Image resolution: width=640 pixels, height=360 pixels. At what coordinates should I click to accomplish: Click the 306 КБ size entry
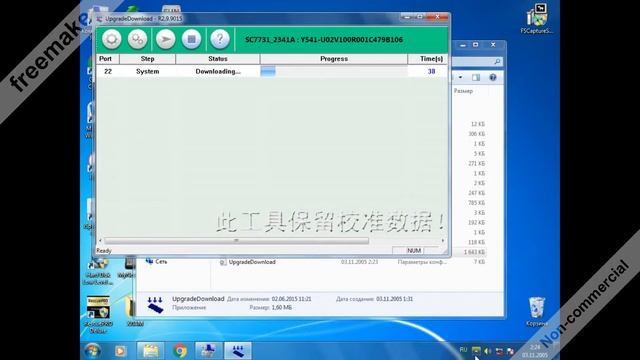476,134
